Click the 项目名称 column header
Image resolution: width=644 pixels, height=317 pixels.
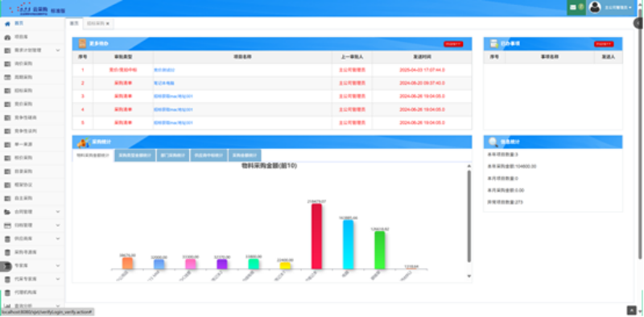pos(242,57)
